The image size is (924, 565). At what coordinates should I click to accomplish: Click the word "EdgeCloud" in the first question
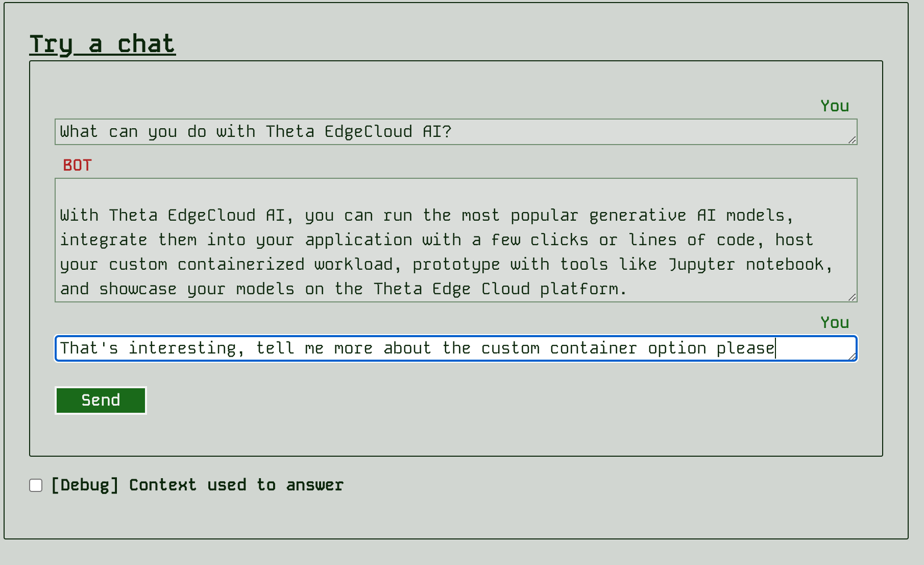[x=368, y=132]
